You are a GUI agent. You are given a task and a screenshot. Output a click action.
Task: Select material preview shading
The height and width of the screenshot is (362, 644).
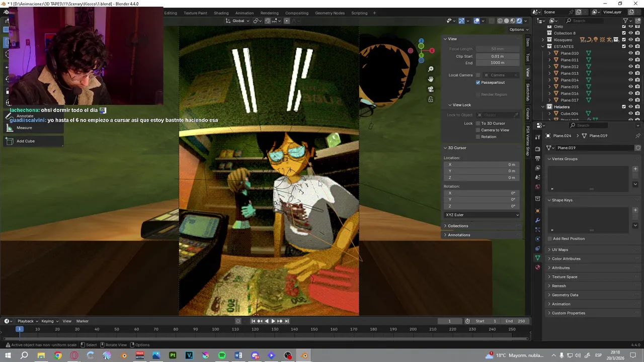(513, 21)
